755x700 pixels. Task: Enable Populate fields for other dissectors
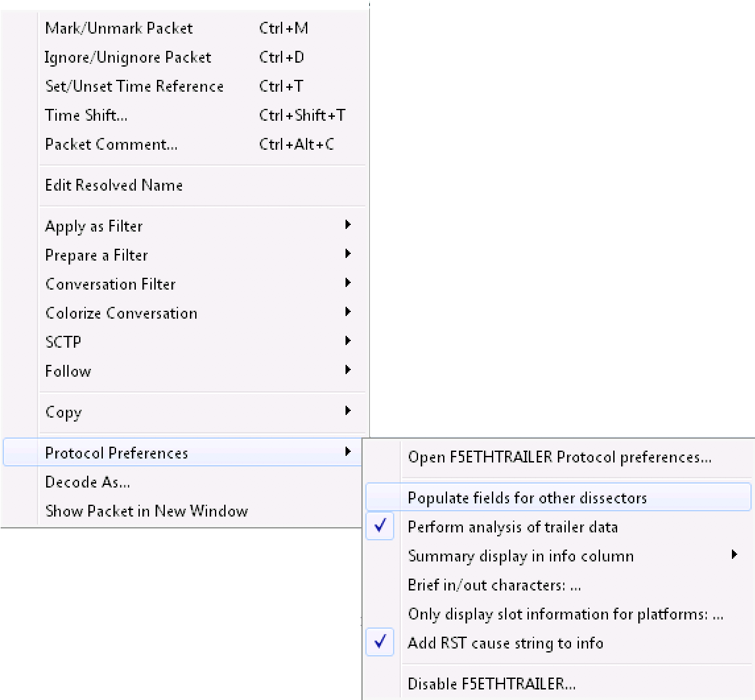pos(559,497)
